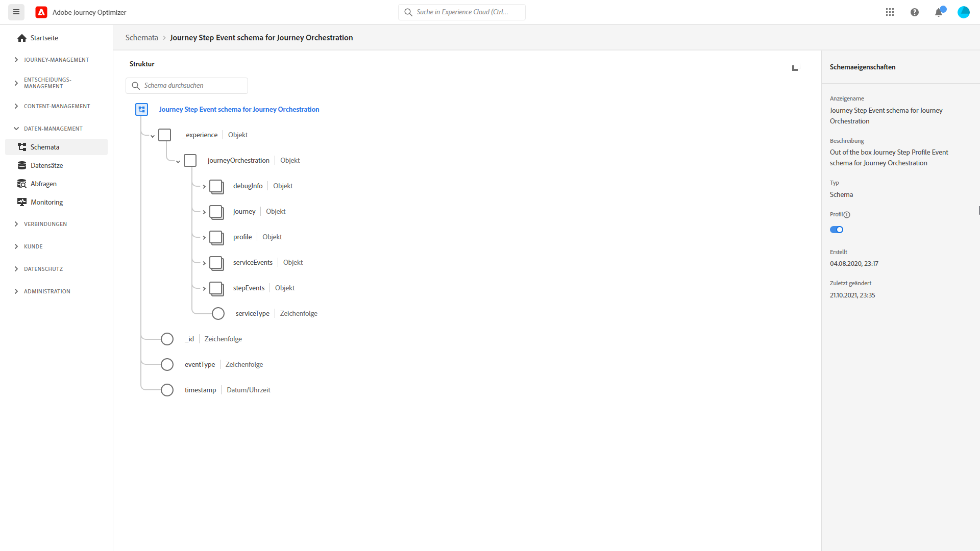Viewport: 980px width, 551px height.
Task: Select the timestamp field circle
Action: 167,390
